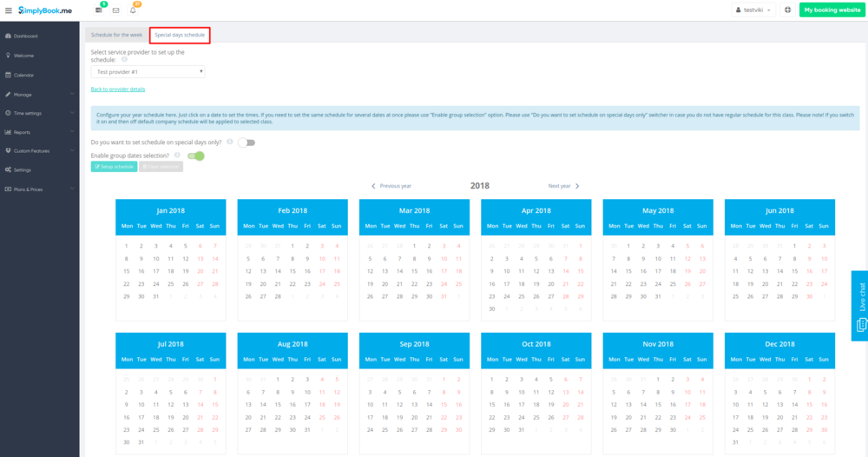The image size is (868, 457).
Task: Open the bookings list icon with green badge
Action: coord(99,10)
